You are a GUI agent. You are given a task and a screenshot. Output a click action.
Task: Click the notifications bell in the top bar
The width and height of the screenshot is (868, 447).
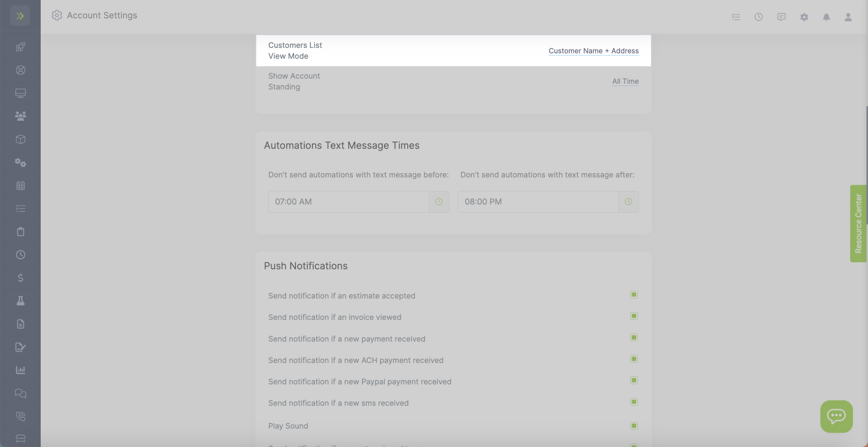point(825,17)
